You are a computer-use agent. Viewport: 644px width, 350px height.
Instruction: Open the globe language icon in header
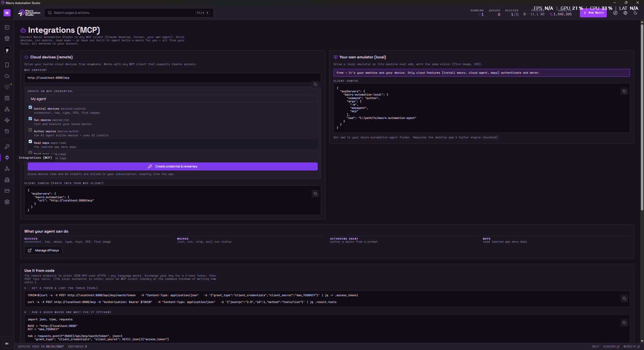[625, 13]
